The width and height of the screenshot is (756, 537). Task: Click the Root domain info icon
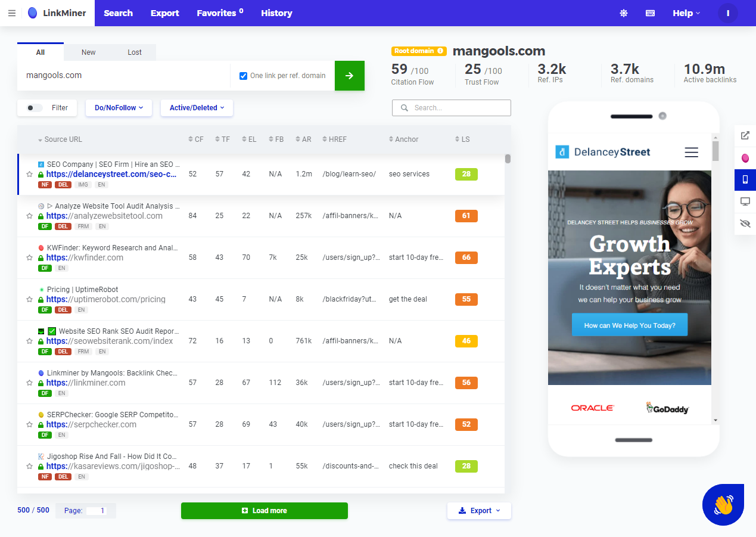[440, 51]
